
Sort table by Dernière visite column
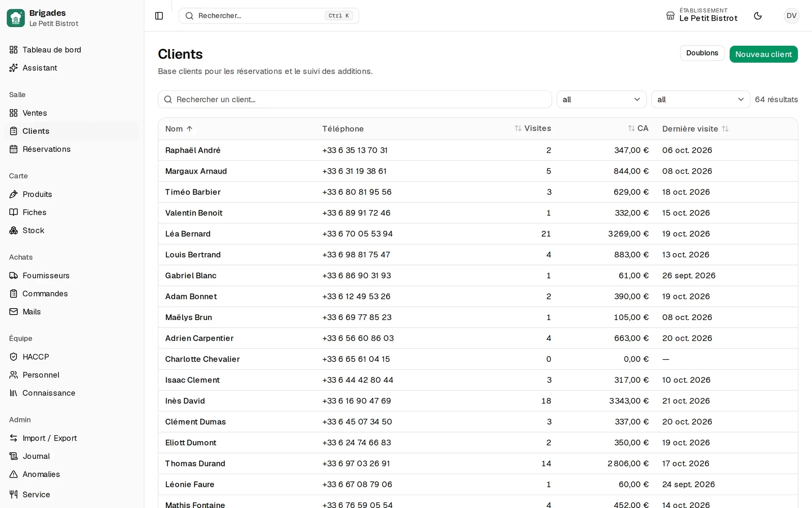point(695,129)
